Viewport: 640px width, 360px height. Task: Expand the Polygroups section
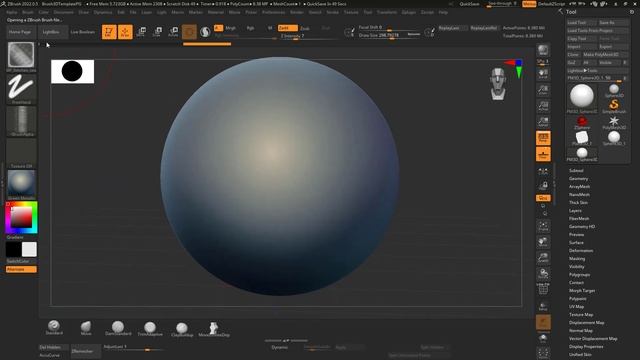coord(579,275)
